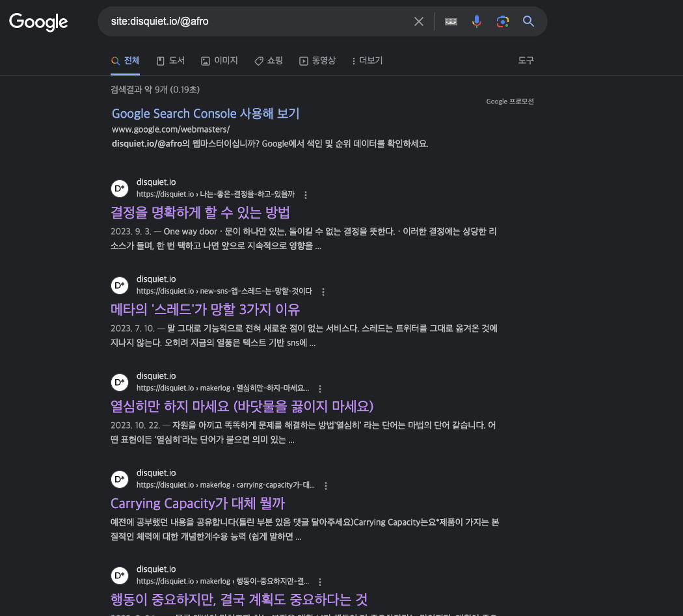Start voice search with the microphone
This screenshot has height=616, width=683.
pyautogui.click(x=477, y=21)
